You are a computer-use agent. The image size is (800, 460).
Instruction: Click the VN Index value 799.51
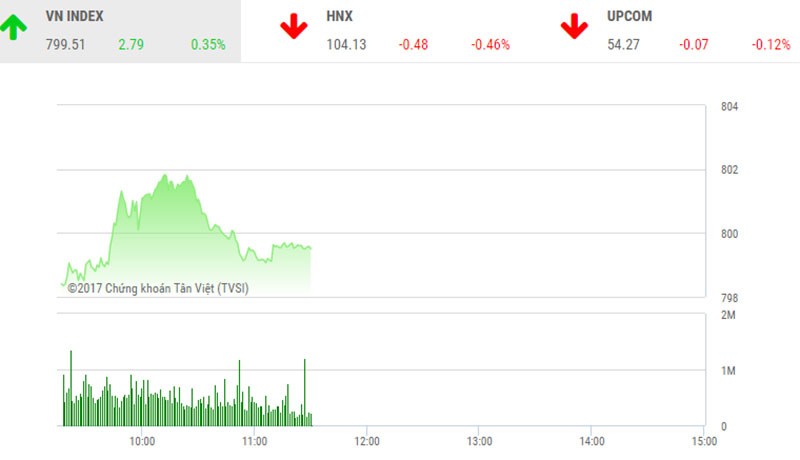pyautogui.click(x=66, y=44)
